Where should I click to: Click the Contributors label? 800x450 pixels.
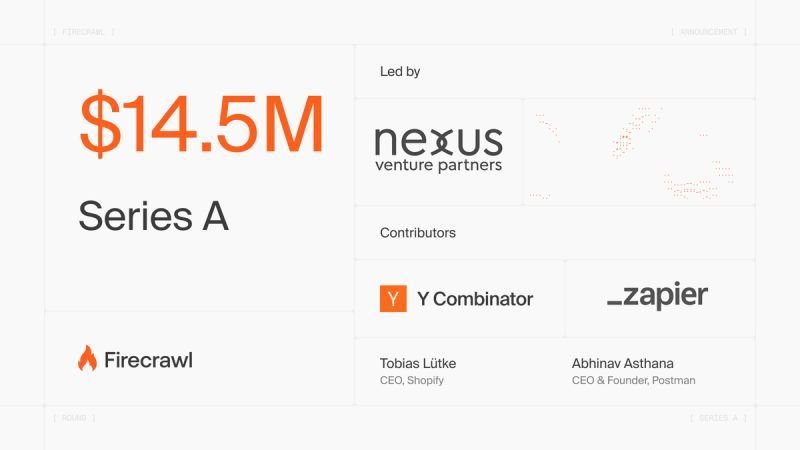417,233
